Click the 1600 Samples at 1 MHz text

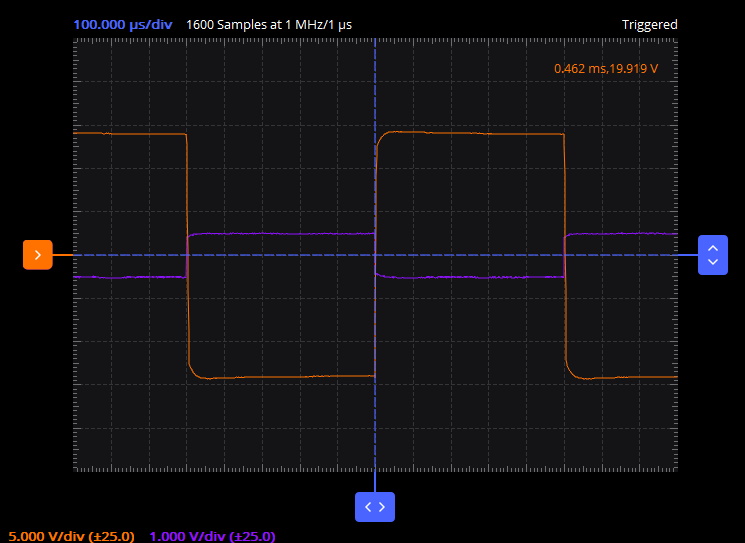click(x=269, y=25)
